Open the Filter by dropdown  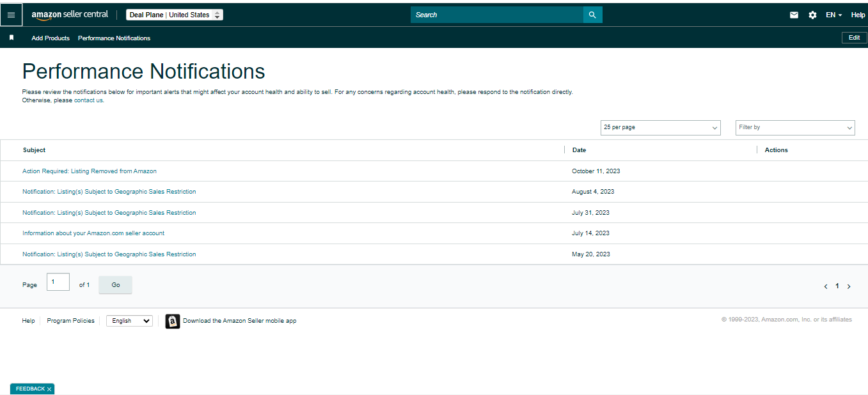click(x=795, y=128)
